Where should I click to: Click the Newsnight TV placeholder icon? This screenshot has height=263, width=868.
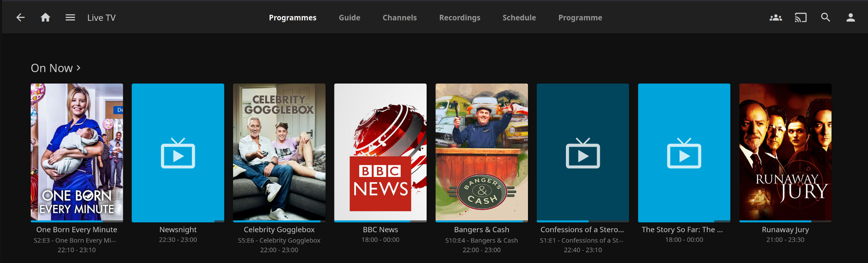[x=178, y=153]
